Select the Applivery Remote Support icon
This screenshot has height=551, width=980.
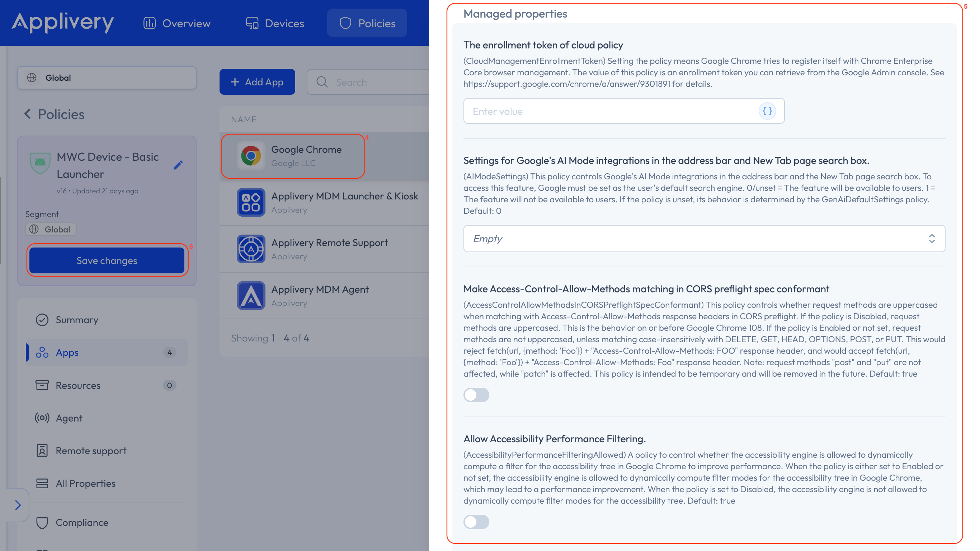click(x=251, y=249)
